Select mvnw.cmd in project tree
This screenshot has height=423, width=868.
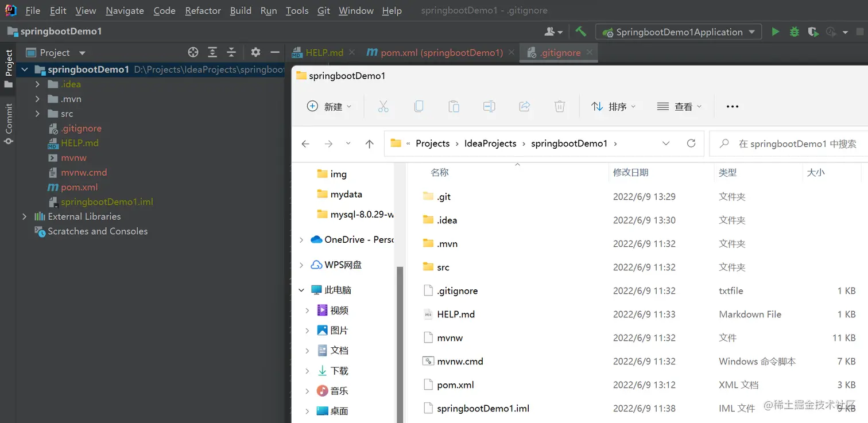coord(84,172)
